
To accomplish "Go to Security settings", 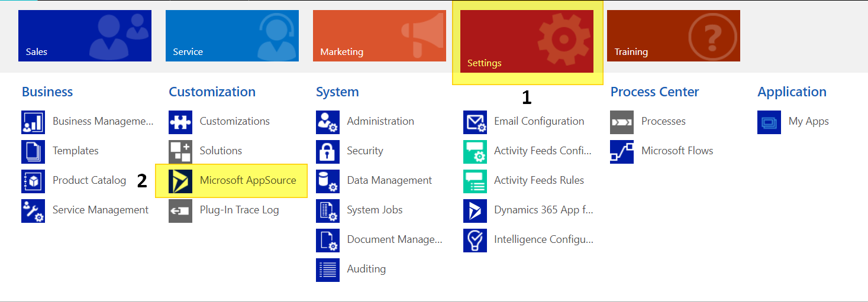I will (x=365, y=151).
